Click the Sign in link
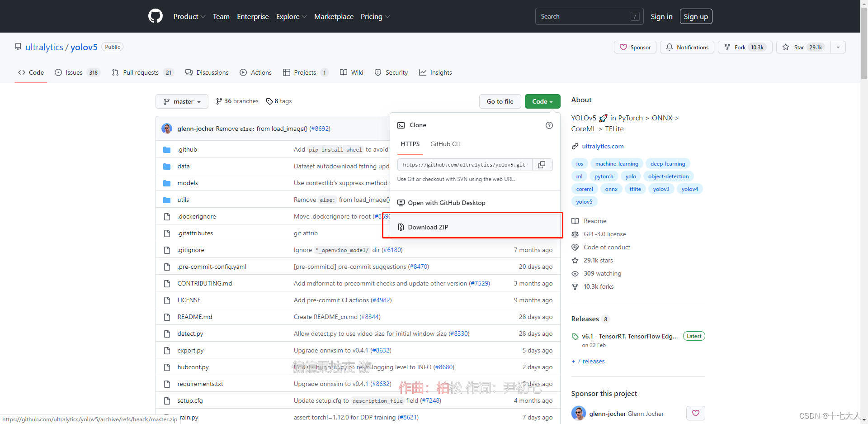 661,16
